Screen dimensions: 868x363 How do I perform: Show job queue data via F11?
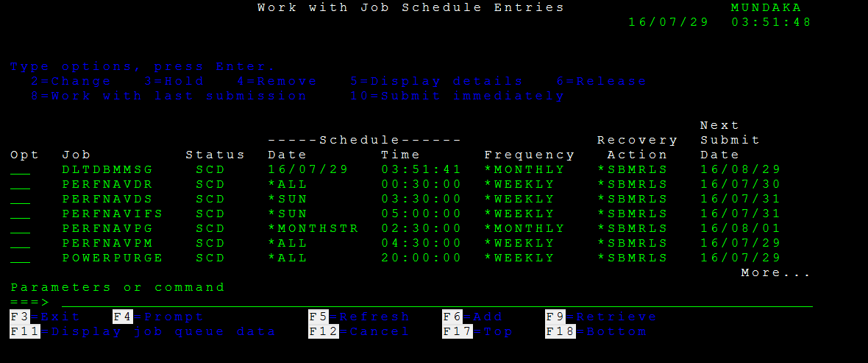coord(143,331)
